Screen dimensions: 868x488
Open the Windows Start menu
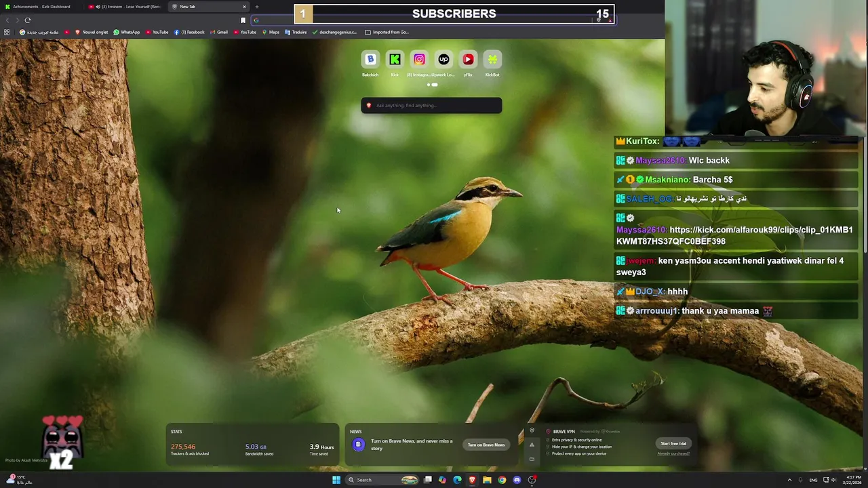336,480
